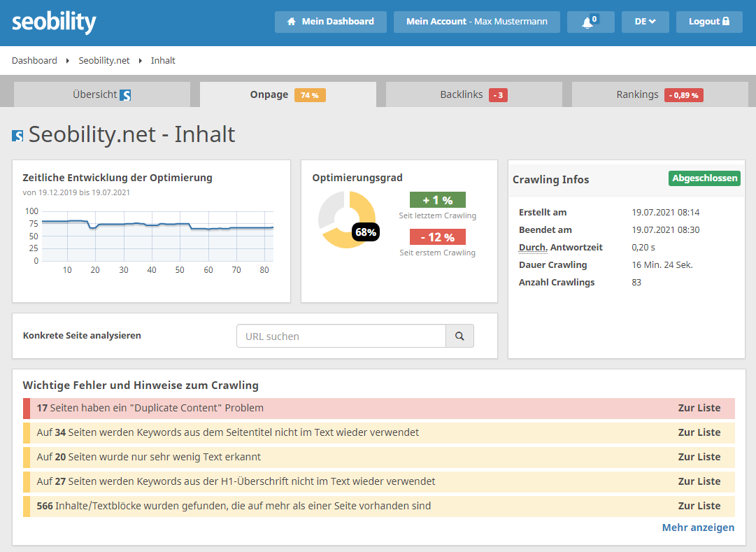Click the -0,89 % Rankings badge
756x552 pixels.
click(684, 95)
